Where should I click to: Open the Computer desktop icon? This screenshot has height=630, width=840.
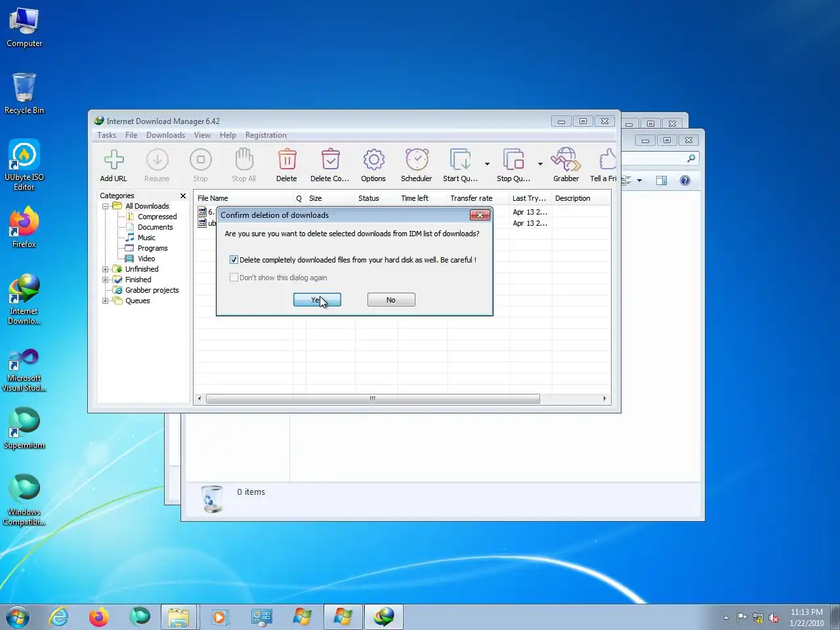[24, 28]
